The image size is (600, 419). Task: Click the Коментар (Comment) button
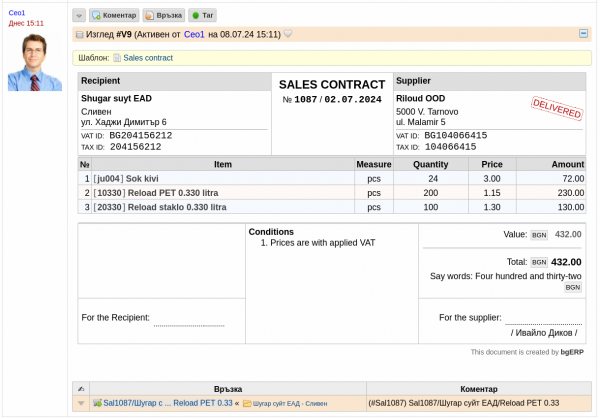point(114,16)
